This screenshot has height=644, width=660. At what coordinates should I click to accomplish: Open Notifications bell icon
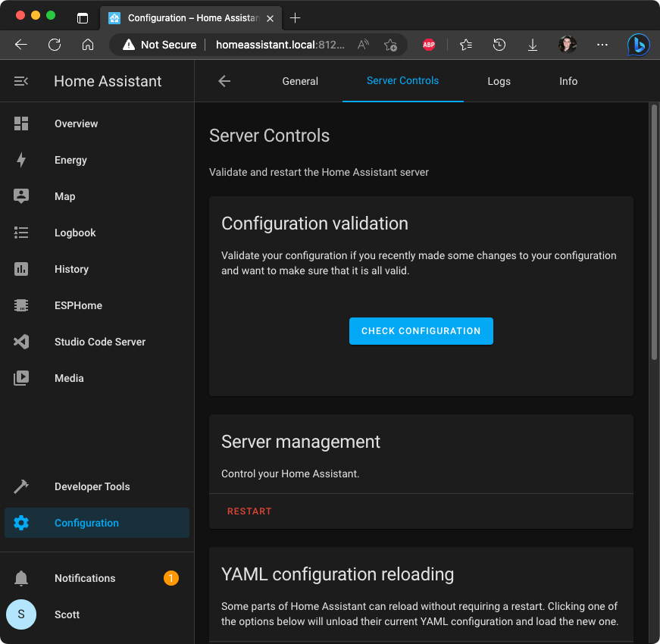click(x=21, y=578)
